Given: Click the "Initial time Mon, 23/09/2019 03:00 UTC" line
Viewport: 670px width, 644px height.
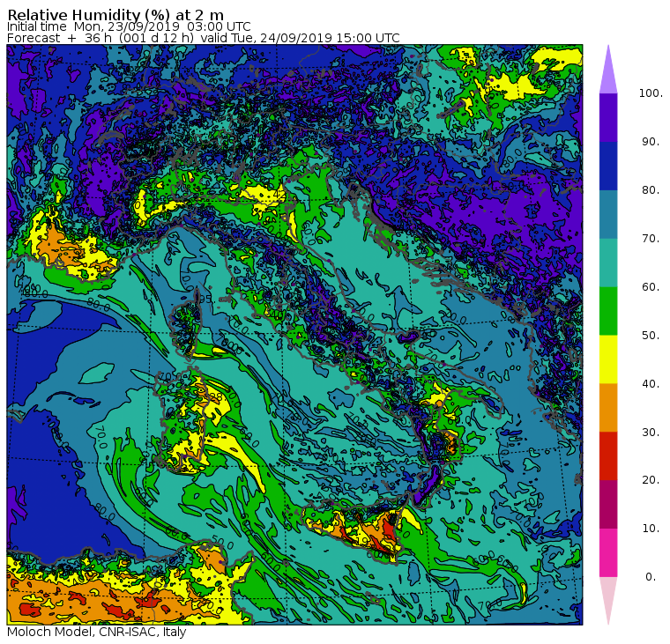Looking at the screenshot, I should 129,26.
